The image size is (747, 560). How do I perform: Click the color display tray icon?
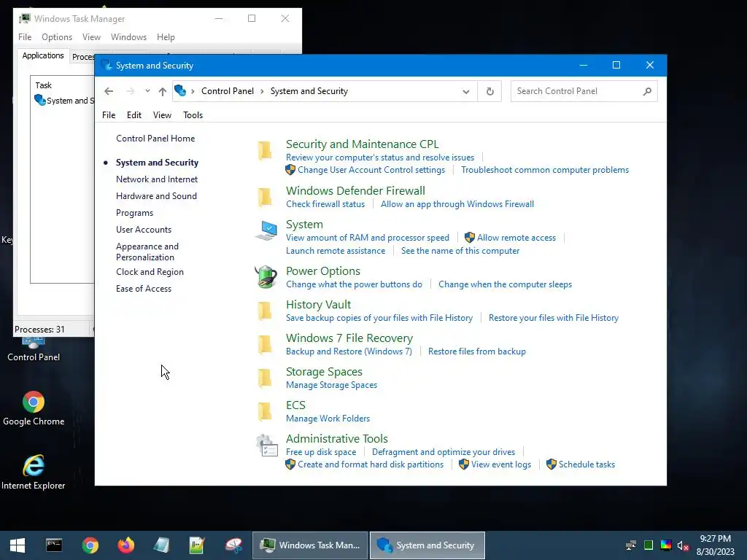coord(666,545)
